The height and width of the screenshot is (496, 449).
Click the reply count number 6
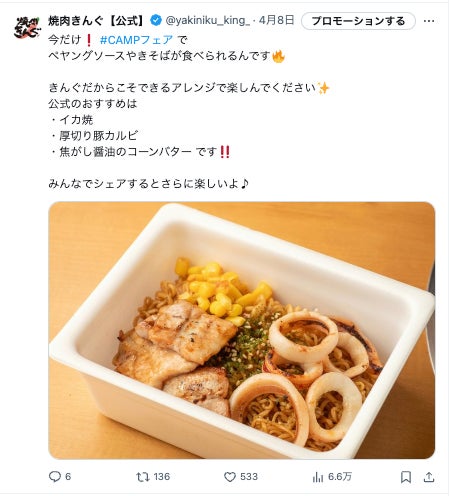pyautogui.click(x=68, y=477)
